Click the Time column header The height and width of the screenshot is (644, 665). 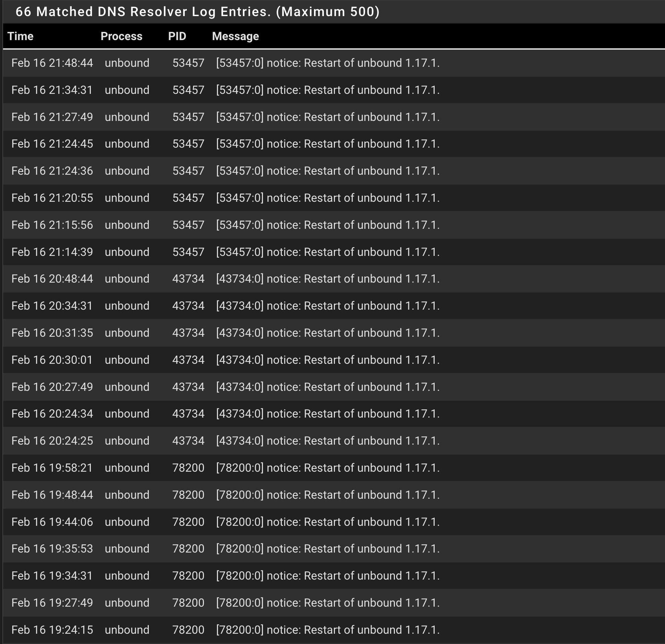[21, 36]
